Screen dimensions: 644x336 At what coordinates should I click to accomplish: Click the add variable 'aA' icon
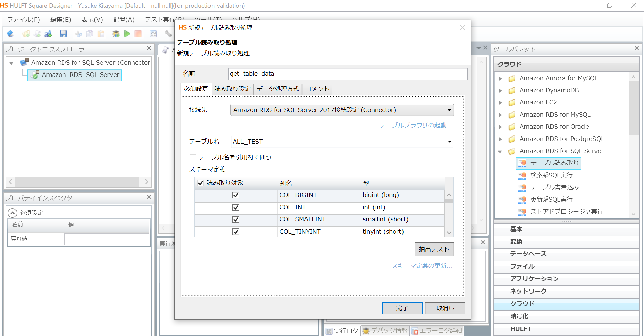click(48, 34)
